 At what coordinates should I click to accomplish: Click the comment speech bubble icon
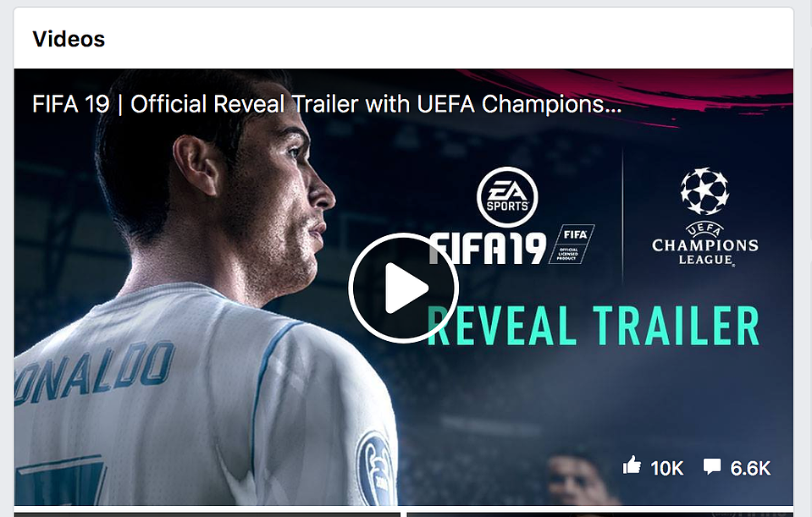pyautogui.click(x=712, y=466)
